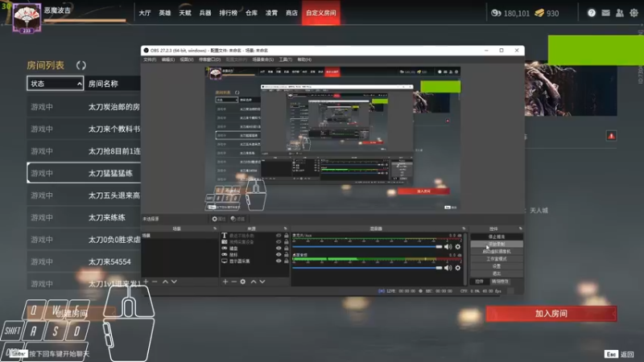This screenshot has width=644, height=362.
Task: Mute the microphone channel speaker icon in mixer
Action: pyautogui.click(x=448, y=247)
